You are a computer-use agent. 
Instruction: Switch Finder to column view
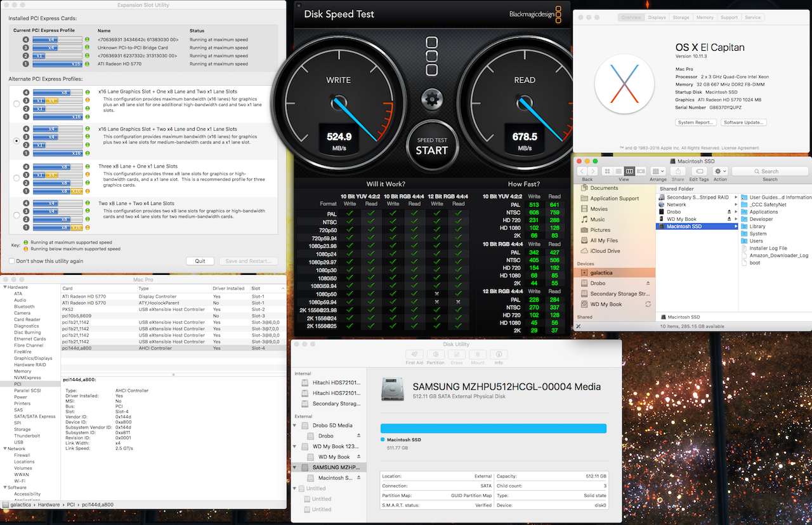point(629,171)
